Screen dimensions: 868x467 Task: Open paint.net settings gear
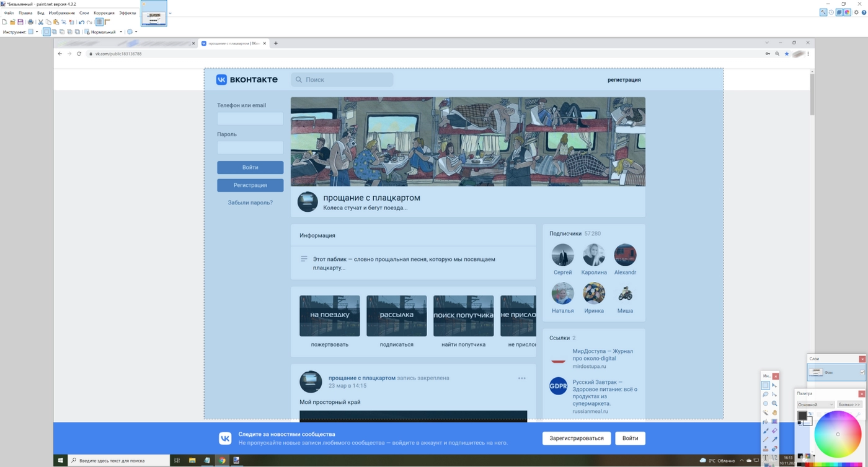pyautogui.click(x=856, y=12)
